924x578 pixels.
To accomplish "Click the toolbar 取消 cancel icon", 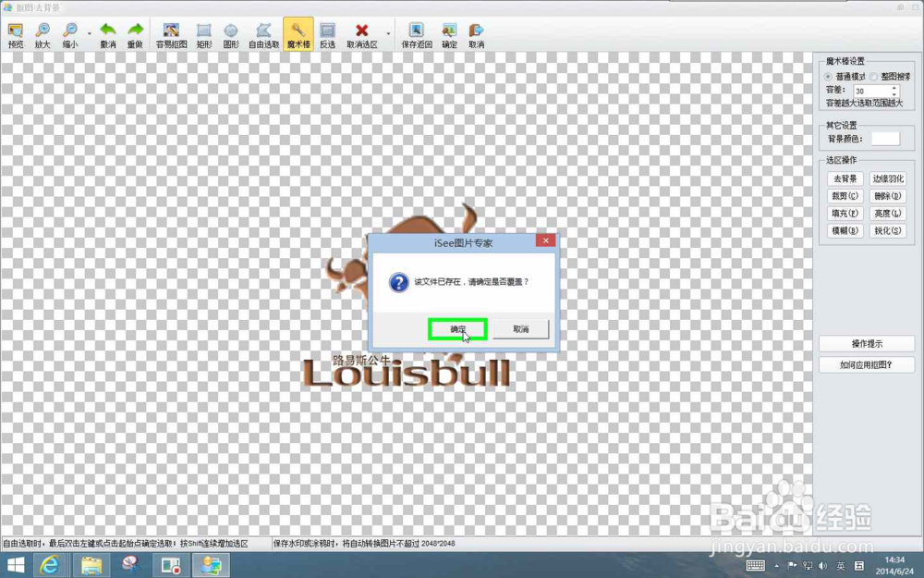I will (x=476, y=35).
